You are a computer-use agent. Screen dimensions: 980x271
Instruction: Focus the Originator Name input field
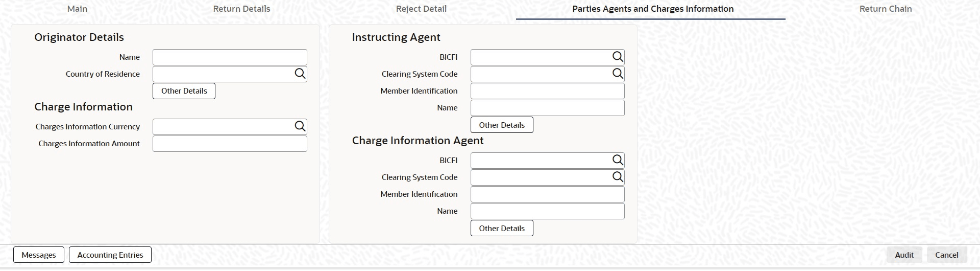point(230,57)
